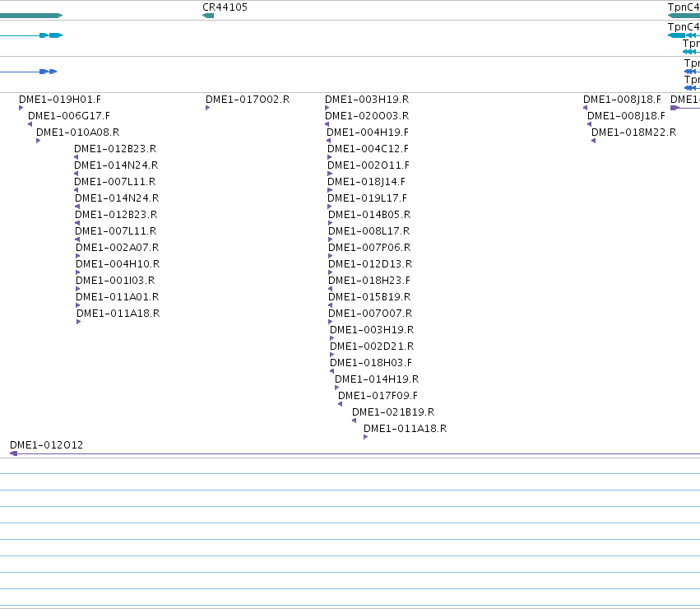Click feature DME1-014H19.R
This screenshot has height=609, width=700.
coord(377,379)
